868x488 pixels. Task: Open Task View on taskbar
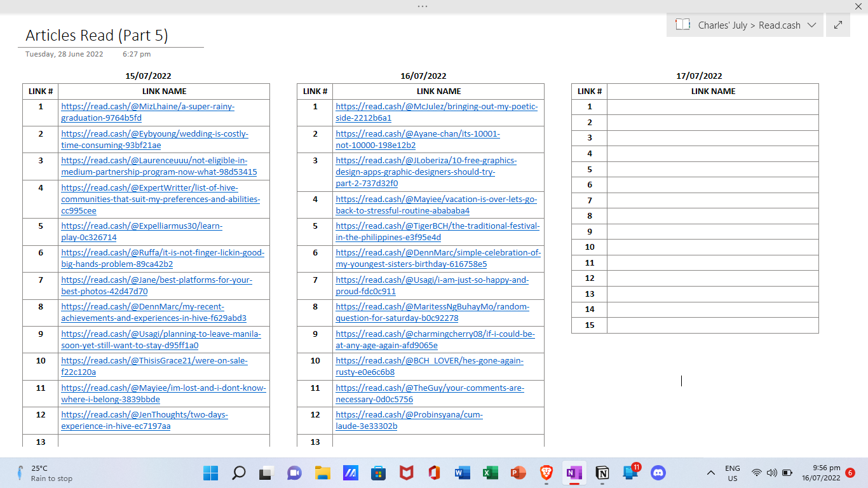266,473
